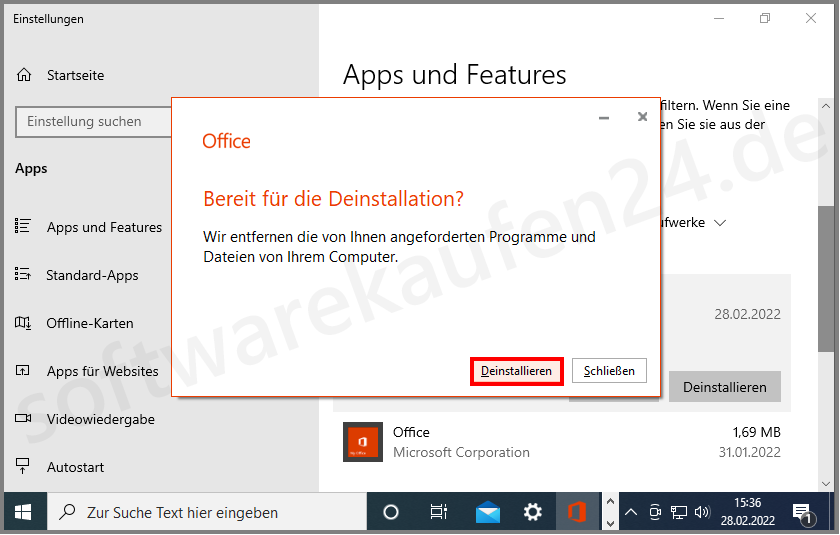Close the Einstellungen window

coord(811,19)
